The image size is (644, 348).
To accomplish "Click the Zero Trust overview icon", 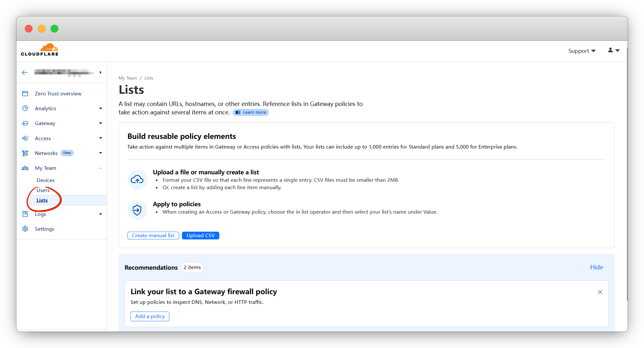I will [25, 94].
